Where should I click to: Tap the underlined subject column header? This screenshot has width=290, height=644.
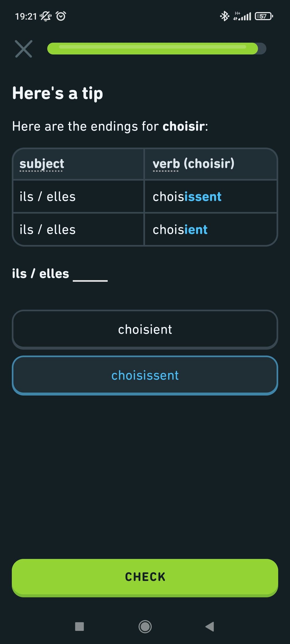coord(42,164)
